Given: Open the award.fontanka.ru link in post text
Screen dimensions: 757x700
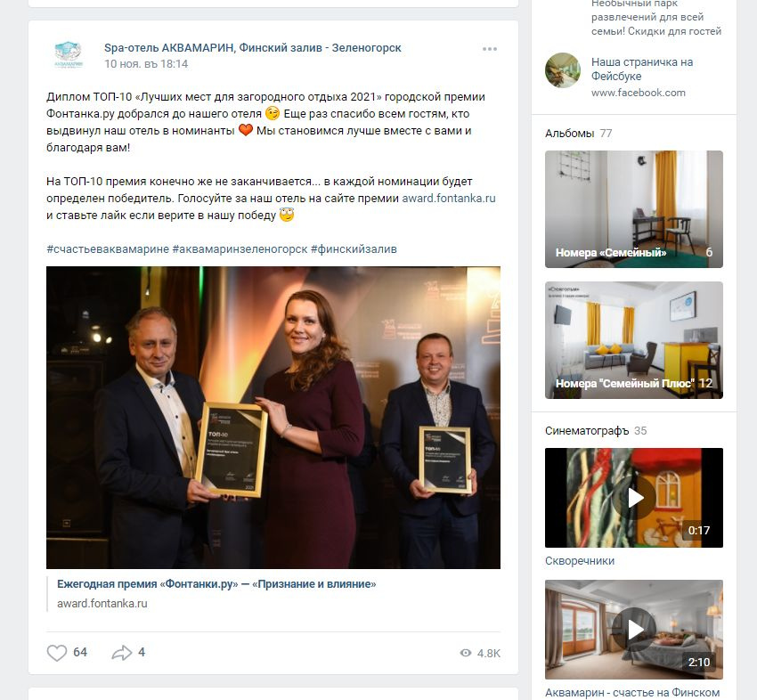Looking at the screenshot, I should click(x=449, y=199).
